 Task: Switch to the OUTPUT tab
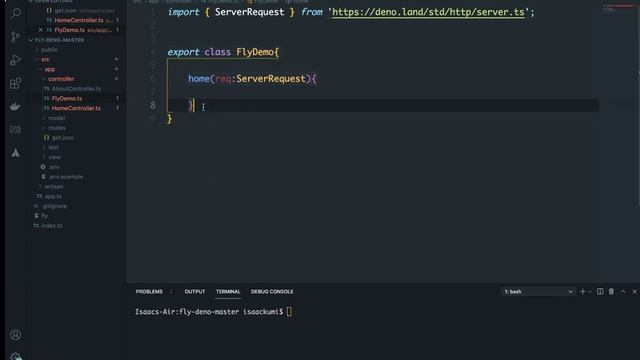coord(195,291)
